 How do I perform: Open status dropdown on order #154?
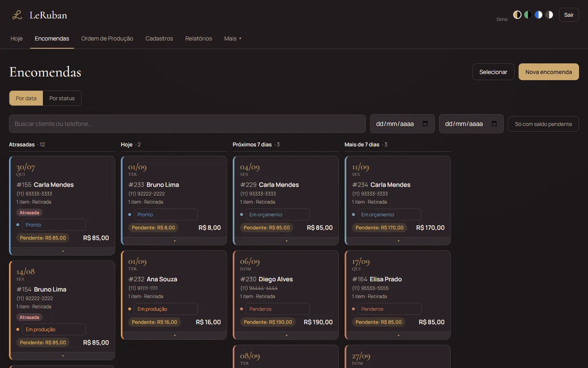pos(54,330)
